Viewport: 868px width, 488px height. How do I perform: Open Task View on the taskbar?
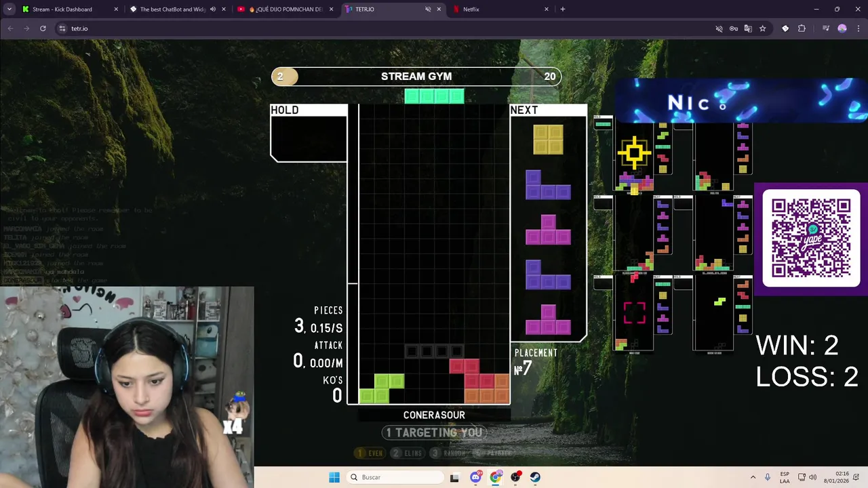(x=454, y=477)
